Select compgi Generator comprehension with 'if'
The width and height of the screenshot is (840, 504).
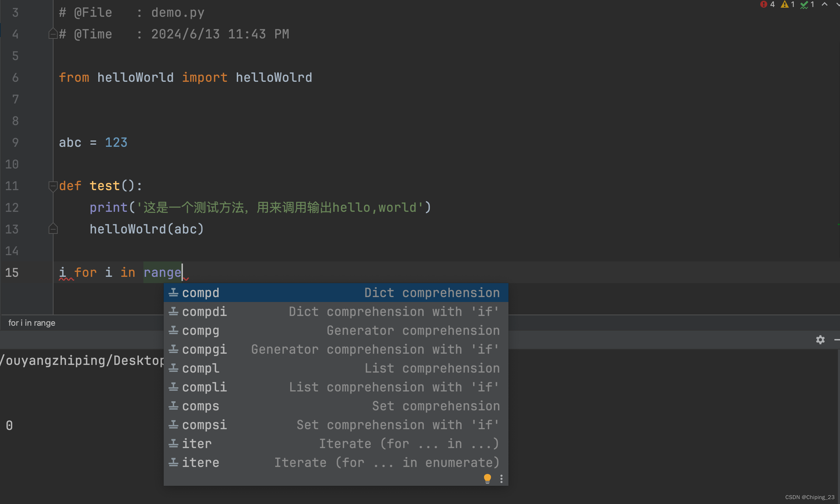pyautogui.click(x=336, y=349)
